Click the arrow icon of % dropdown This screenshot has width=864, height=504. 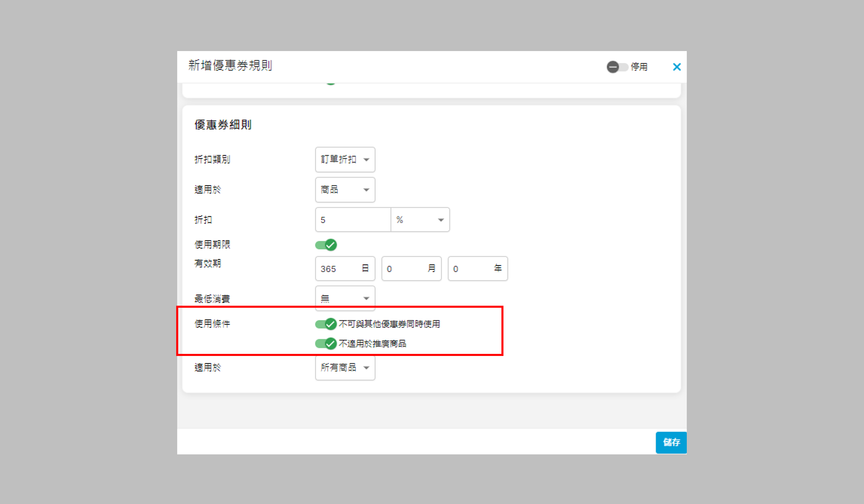point(441,220)
